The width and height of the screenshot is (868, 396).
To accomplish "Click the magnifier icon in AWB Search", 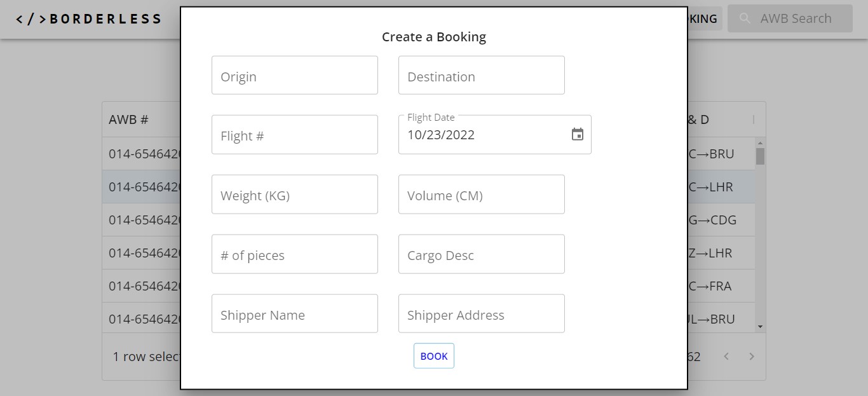I will coord(745,18).
